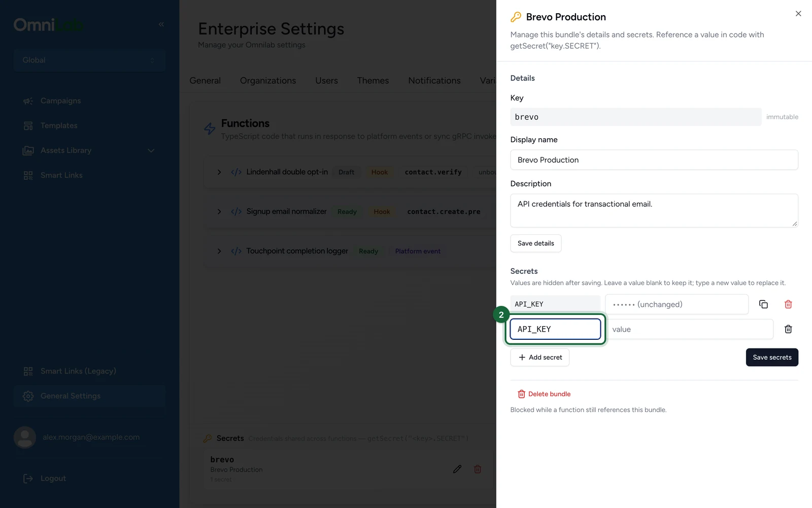
Task: Switch to the General tab
Action: click(205, 81)
